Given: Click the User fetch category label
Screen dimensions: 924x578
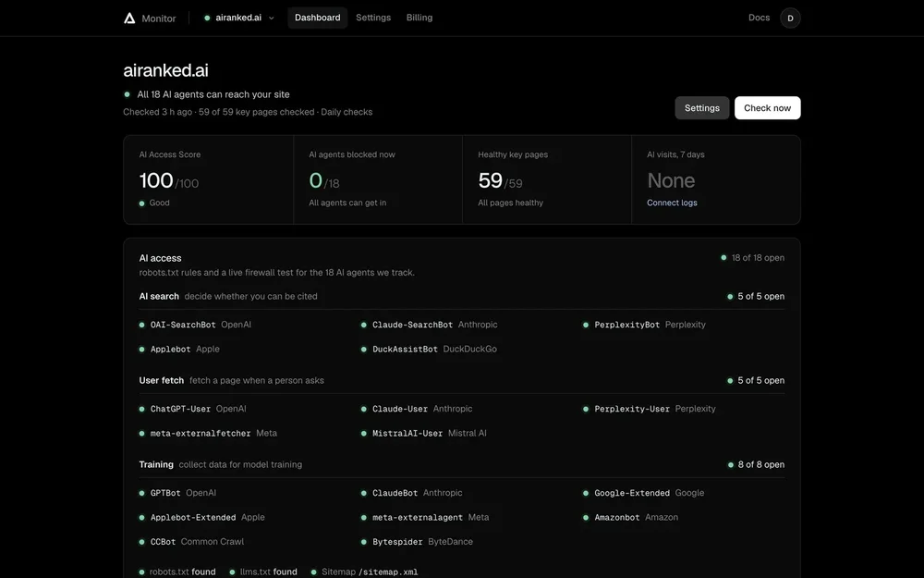Looking at the screenshot, I should [162, 380].
